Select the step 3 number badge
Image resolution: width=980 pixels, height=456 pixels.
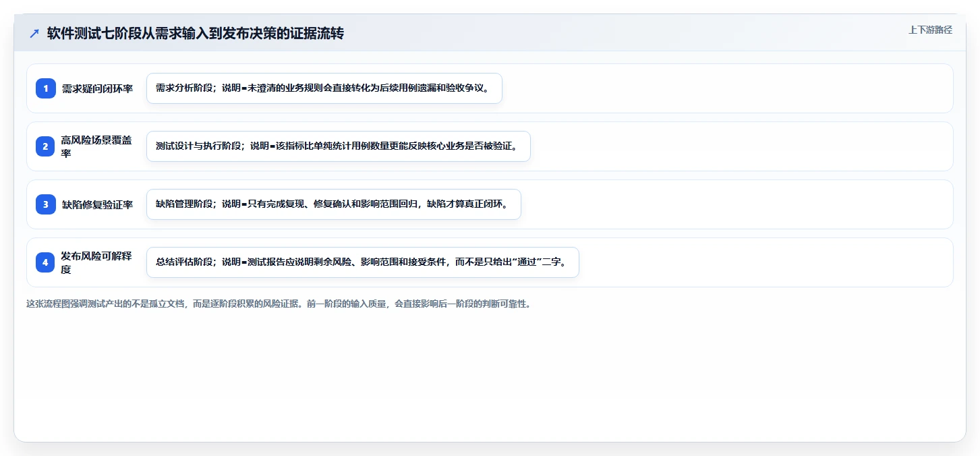tap(46, 204)
